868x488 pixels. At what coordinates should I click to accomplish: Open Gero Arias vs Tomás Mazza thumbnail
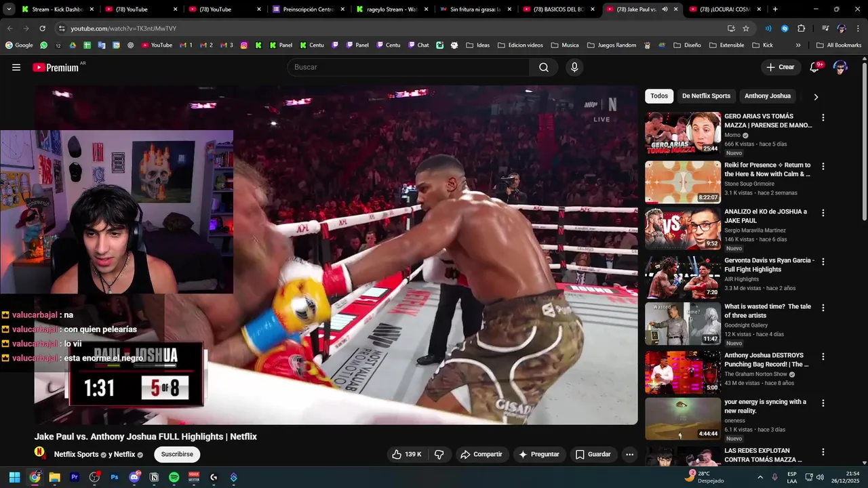[683, 133]
